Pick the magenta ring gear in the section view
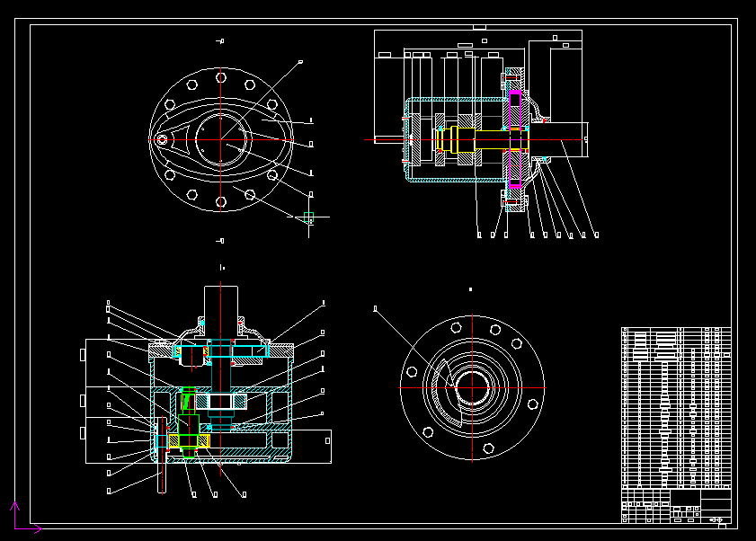756x541 pixels. point(515,139)
